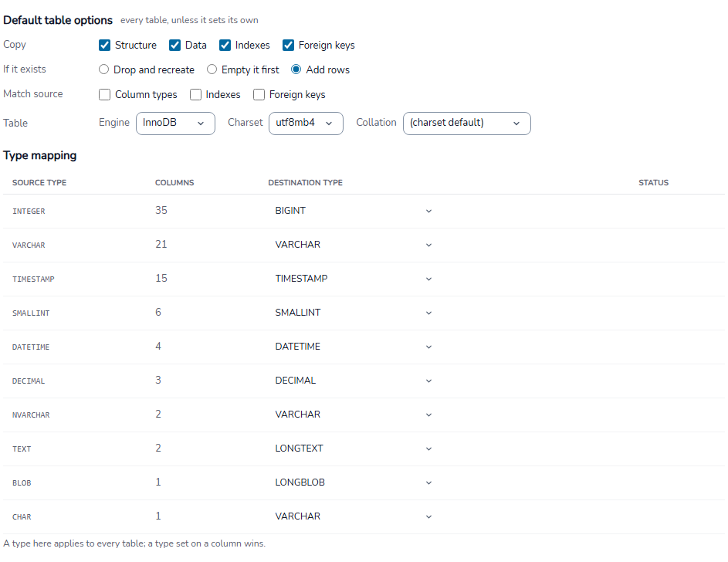
Task: Open the Charset utf8mb4 dropdown
Action: (306, 124)
